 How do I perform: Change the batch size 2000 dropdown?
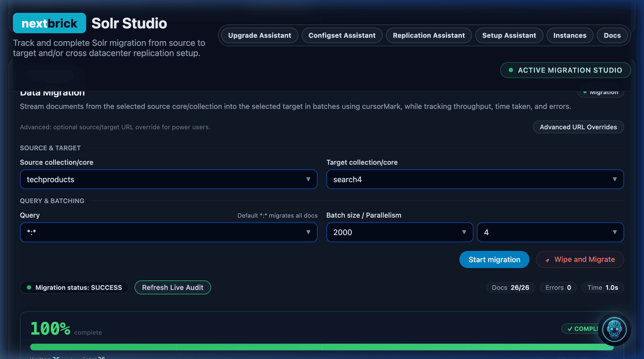(x=400, y=232)
